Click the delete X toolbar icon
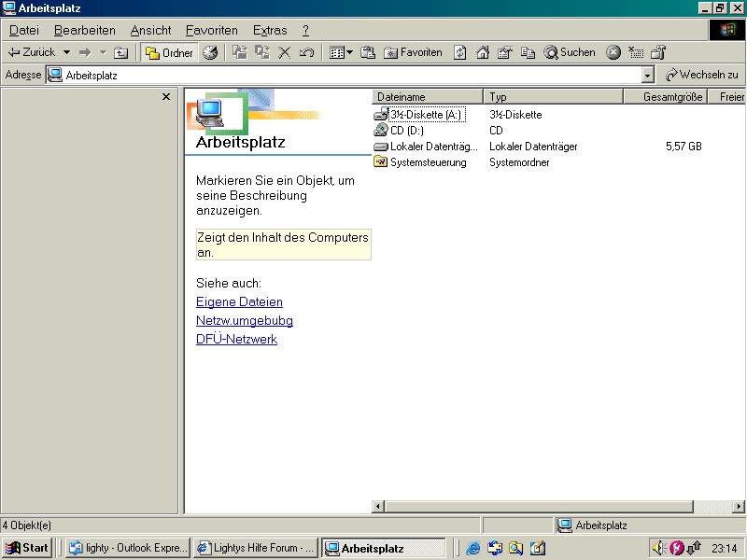Screen dimensions: 747x560 tap(285, 53)
